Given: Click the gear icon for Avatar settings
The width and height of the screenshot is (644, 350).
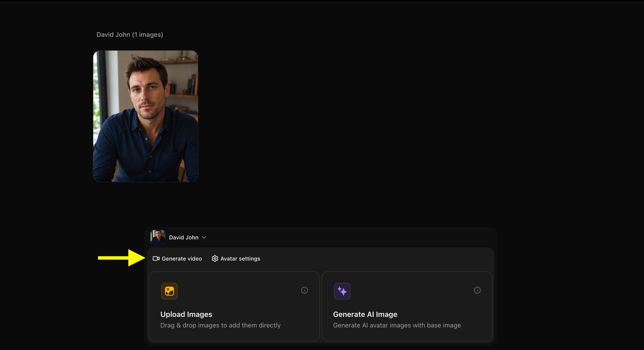Looking at the screenshot, I should tap(215, 259).
